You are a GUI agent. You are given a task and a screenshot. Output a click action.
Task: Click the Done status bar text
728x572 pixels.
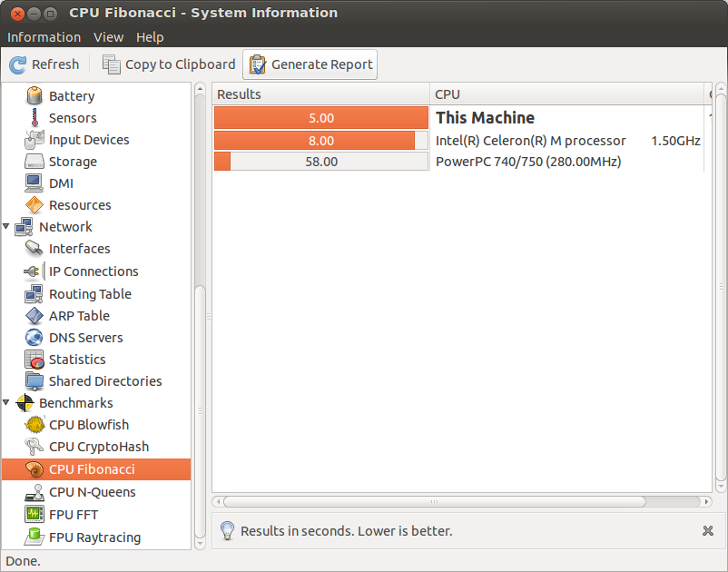(x=24, y=561)
